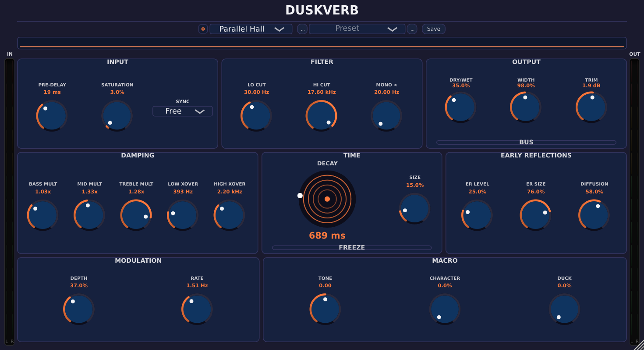Click the Width knob
644x350 pixels.
(526, 107)
